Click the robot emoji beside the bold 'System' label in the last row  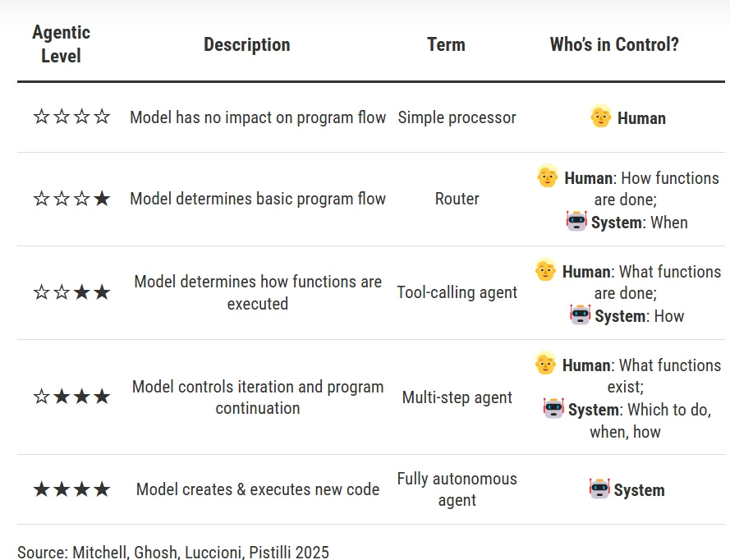599,489
